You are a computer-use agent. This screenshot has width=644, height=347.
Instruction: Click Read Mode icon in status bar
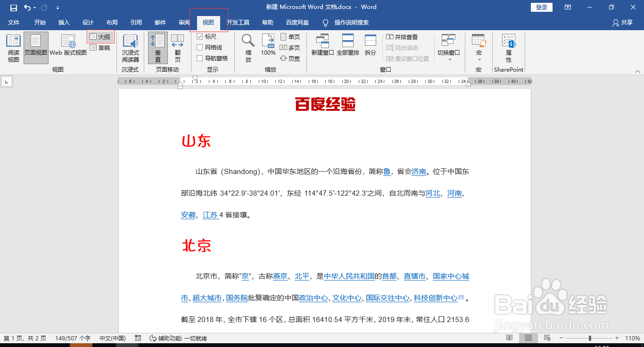(510, 338)
